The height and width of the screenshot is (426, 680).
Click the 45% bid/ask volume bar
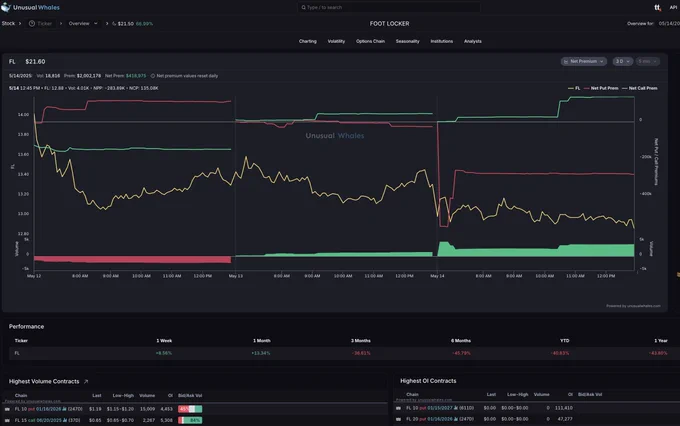coord(190,409)
